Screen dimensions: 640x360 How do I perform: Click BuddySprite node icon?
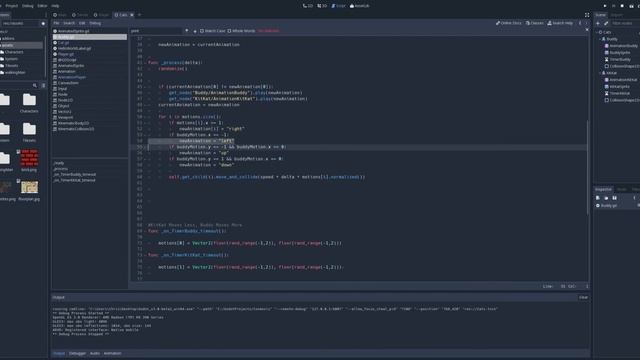607,53
